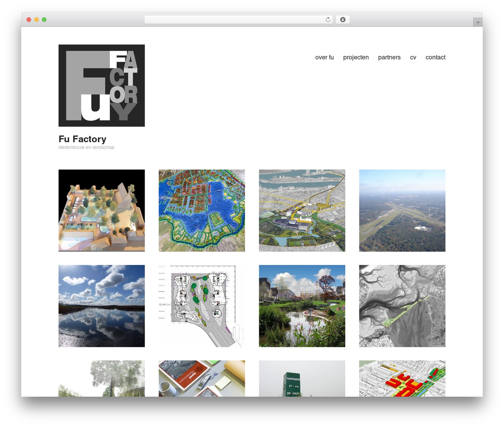
Task: Open the airfield aerial photo thumbnail
Action: click(x=402, y=210)
